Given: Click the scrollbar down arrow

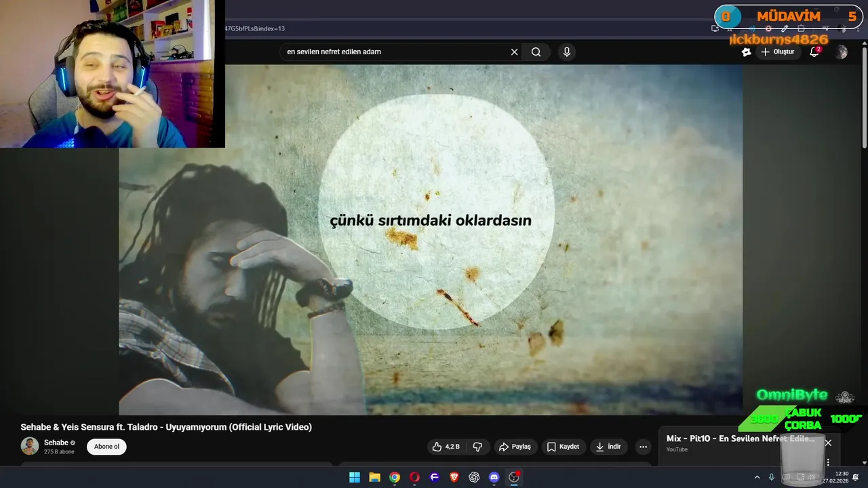Looking at the screenshot, I should point(864,463).
